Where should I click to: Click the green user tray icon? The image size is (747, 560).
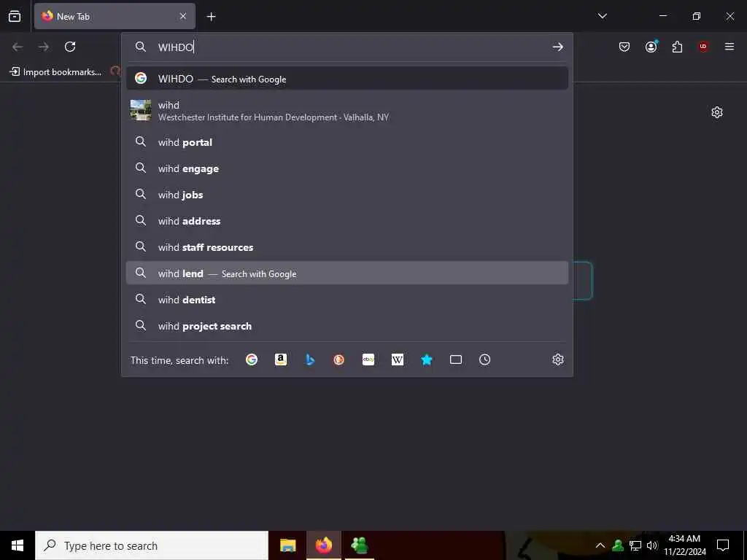pos(618,545)
